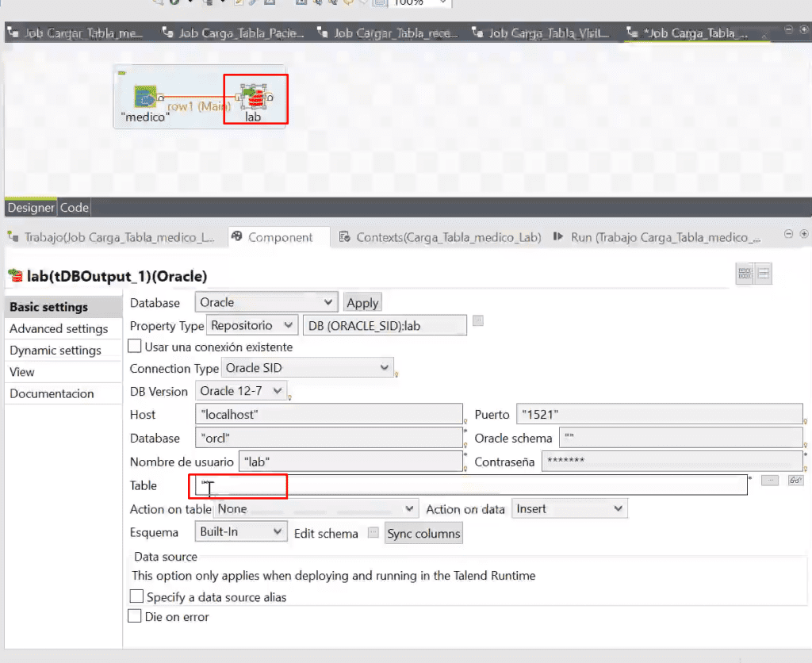812x663 pixels.
Task: Click into the Table name input field
Action: coord(471,485)
